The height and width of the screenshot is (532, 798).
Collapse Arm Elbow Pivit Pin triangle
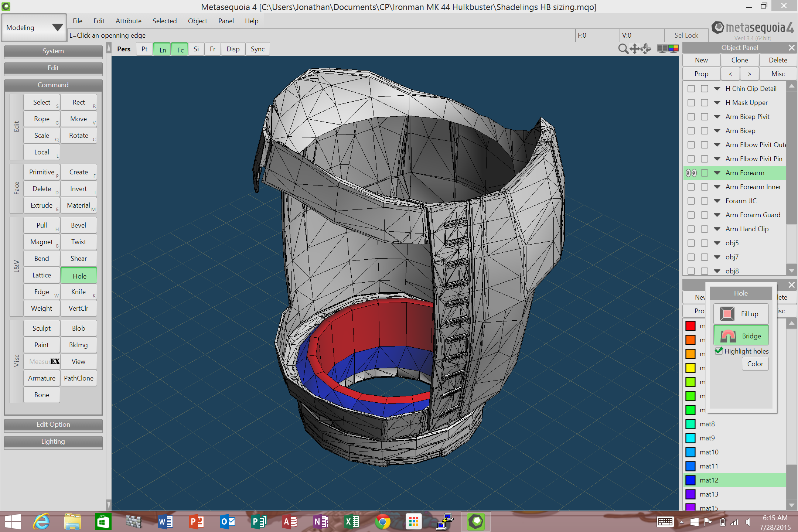coord(717,159)
